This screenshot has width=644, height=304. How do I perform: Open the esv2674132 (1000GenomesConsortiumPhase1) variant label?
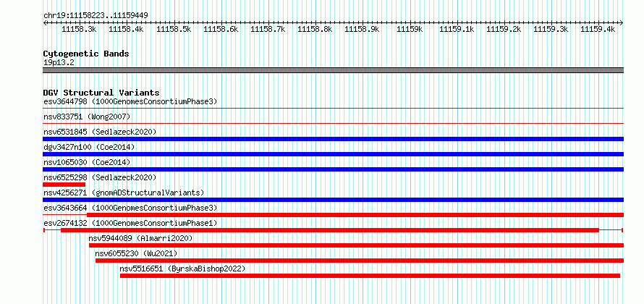click(130, 223)
